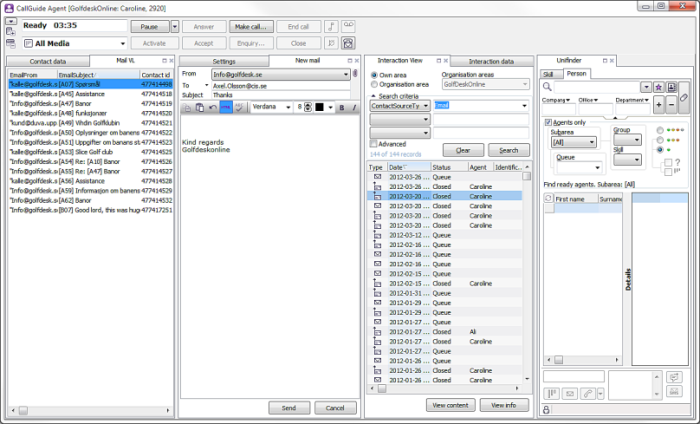Click the envelope icon button at the bottom of Unifinder
Screen dimensions: 700x424
(x=570, y=394)
